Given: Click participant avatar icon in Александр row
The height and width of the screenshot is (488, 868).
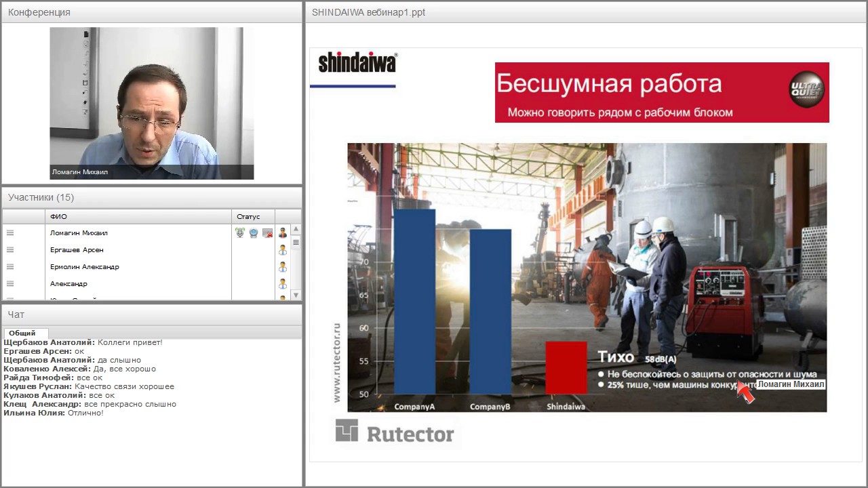Looking at the screenshot, I should 283,284.
